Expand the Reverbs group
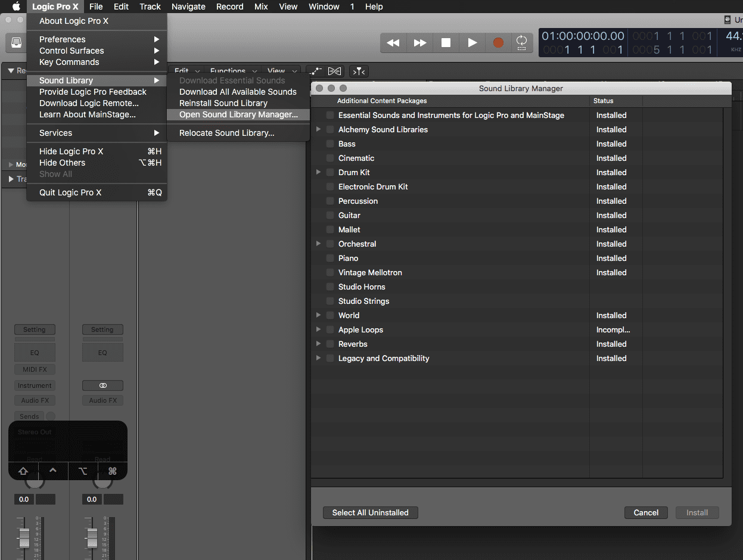The height and width of the screenshot is (560, 743). pyautogui.click(x=319, y=344)
